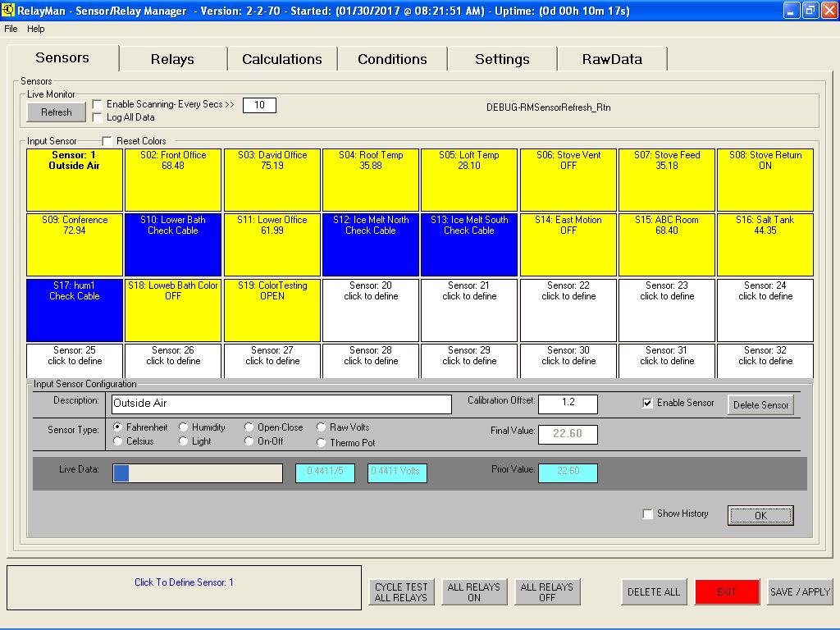Click the SAVE / APPLY button
Image resolution: width=840 pixels, height=630 pixels.
pyautogui.click(x=800, y=591)
